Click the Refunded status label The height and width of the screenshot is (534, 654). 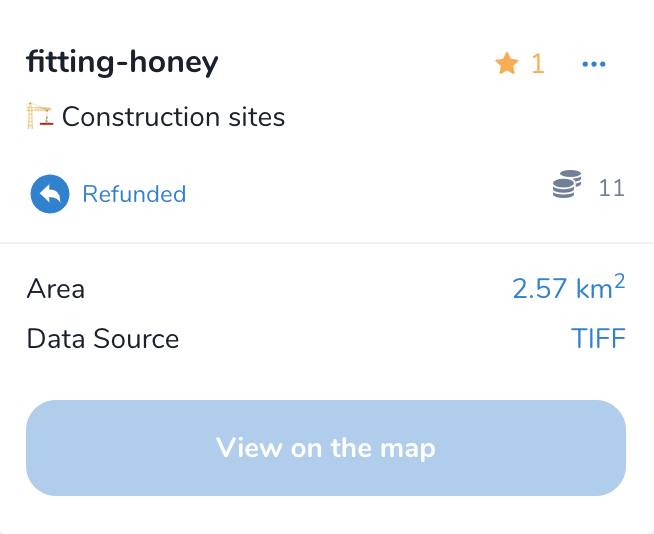[134, 194]
